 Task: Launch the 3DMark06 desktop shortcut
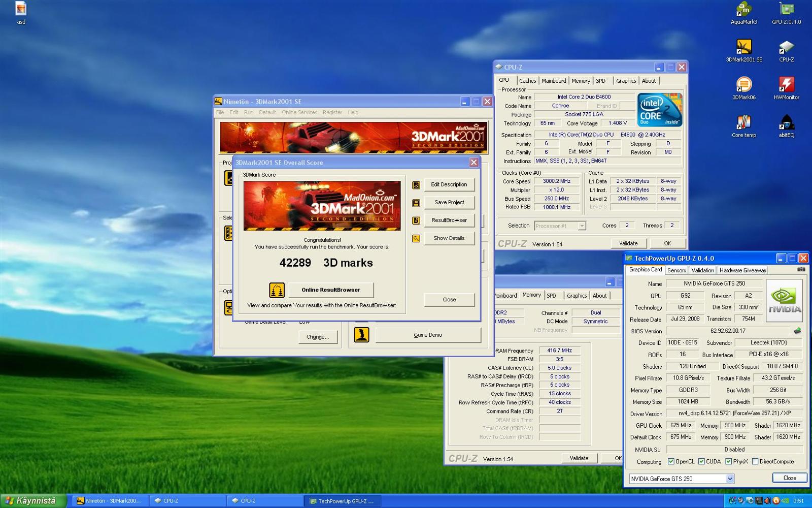point(743,88)
